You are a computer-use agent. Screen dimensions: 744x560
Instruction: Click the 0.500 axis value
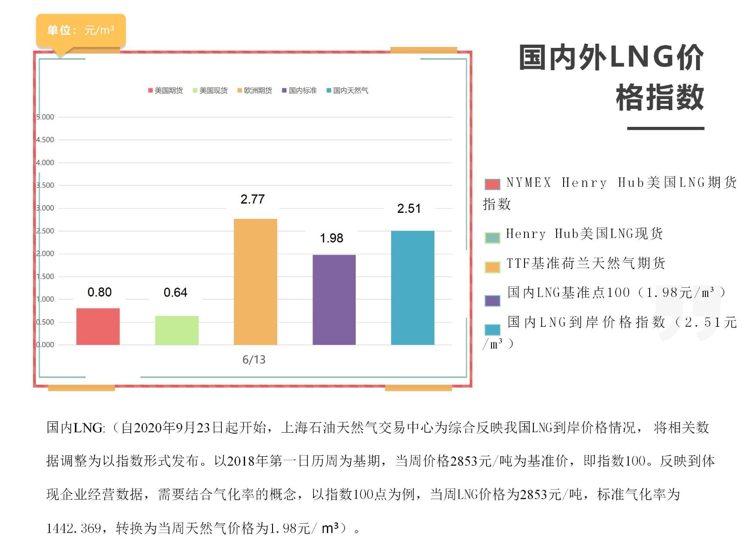[45, 322]
